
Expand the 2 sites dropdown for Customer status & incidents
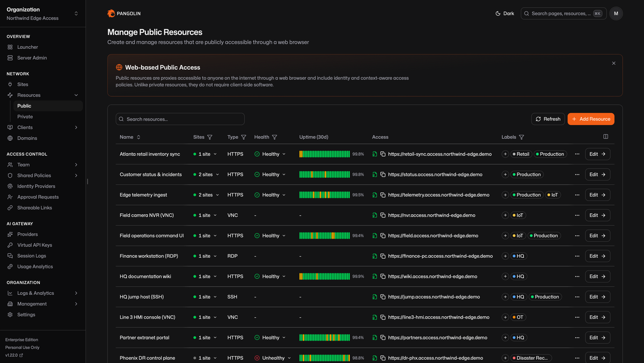pyautogui.click(x=206, y=175)
